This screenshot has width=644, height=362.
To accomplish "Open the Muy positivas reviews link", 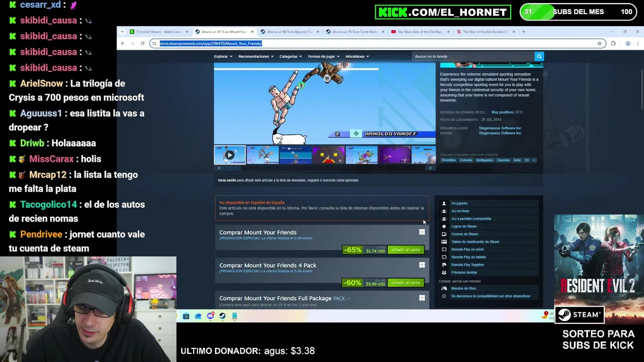I will 502,112.
